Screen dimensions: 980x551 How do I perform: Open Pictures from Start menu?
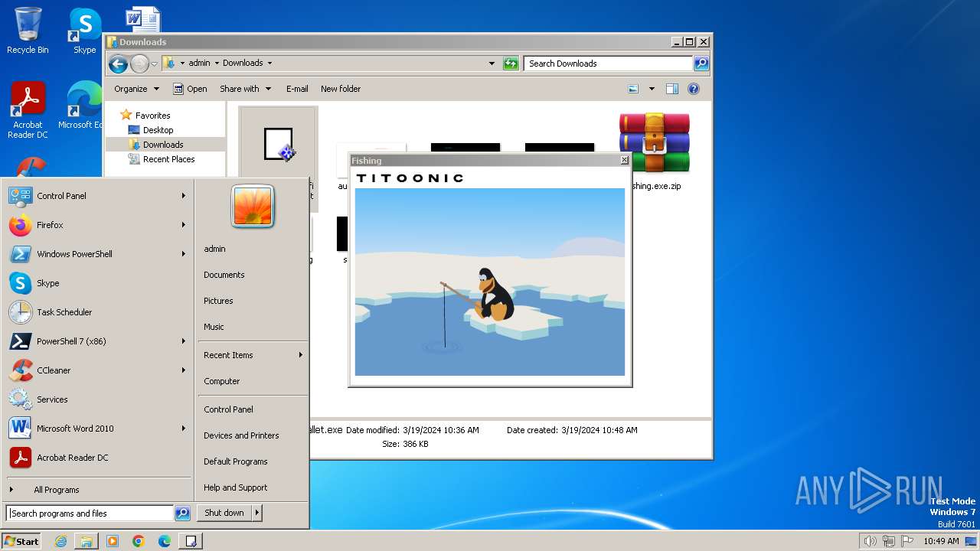click(218, 301)
